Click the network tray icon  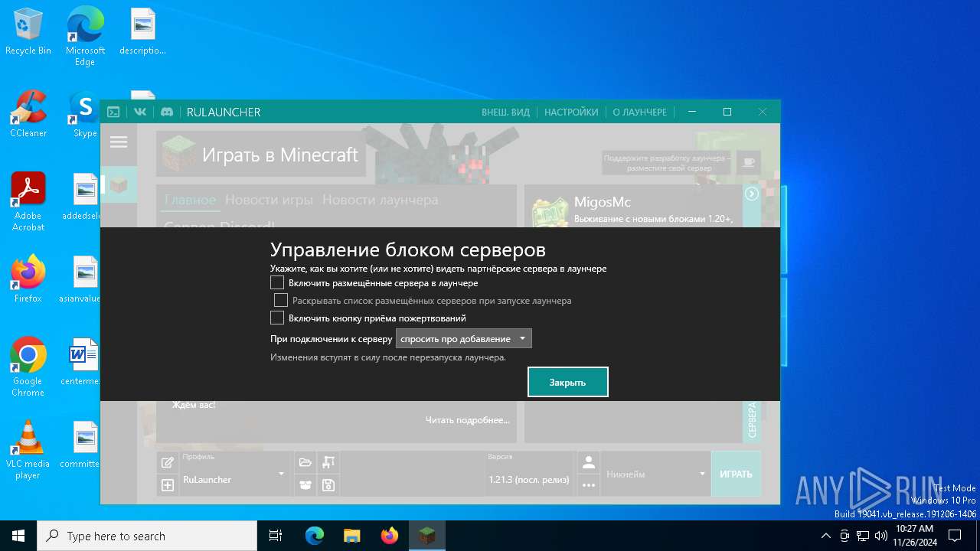[863, 536]
